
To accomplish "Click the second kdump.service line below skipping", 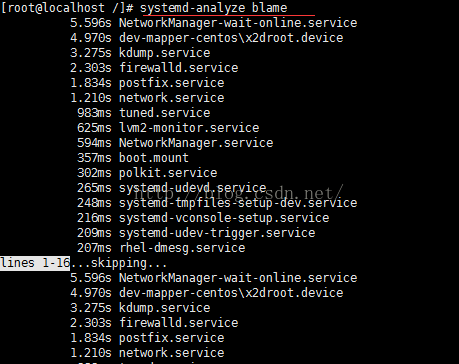I will [140, 308].
